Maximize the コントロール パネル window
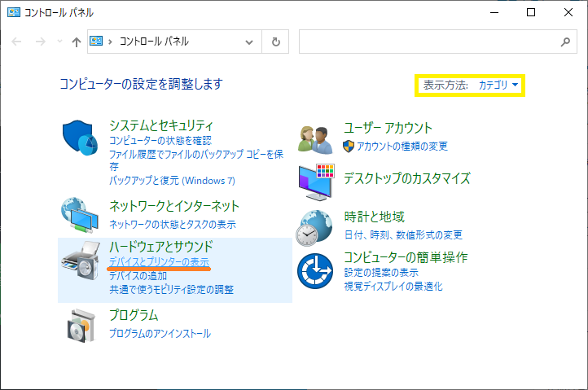The width and height of the screenshot is (588, 390). coord(531,12)
